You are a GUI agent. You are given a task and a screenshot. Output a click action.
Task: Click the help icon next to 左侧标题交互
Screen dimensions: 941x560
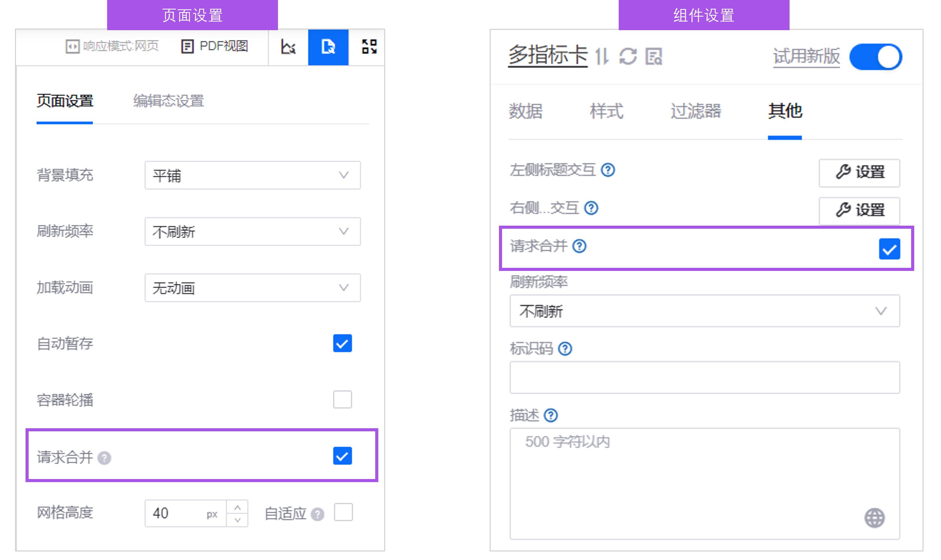pos(608,170)
